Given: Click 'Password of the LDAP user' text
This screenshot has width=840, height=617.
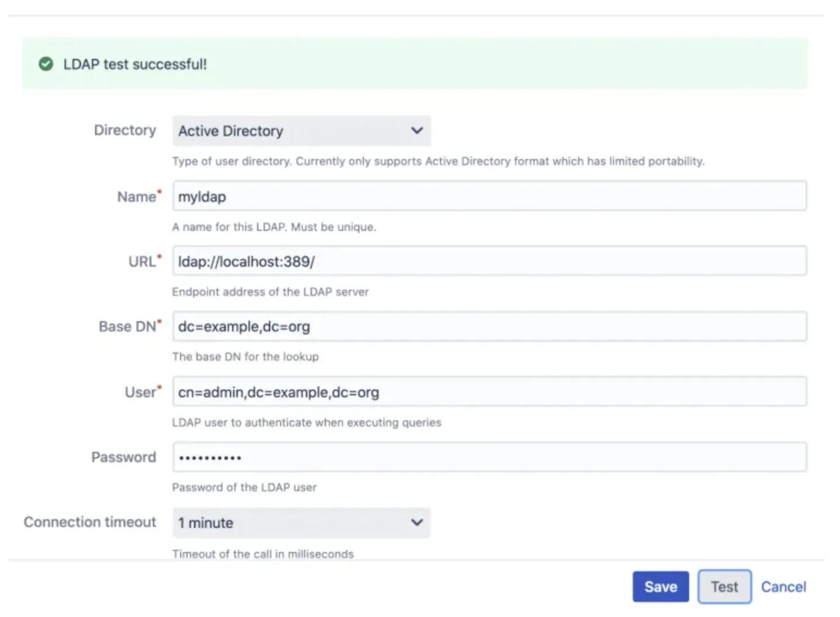Looking at the screenshot, I should point(244,487).
